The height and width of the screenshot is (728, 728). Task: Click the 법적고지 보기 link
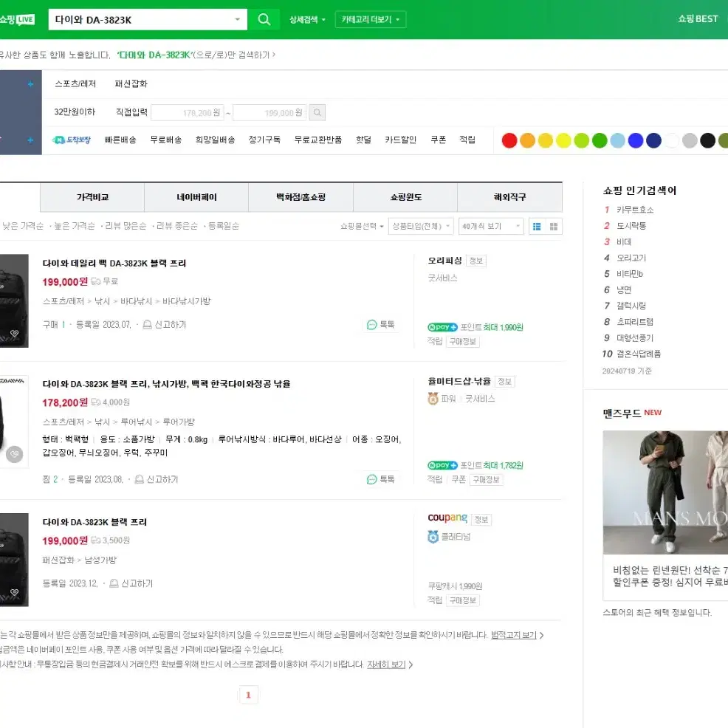click(x=513, y=635)
